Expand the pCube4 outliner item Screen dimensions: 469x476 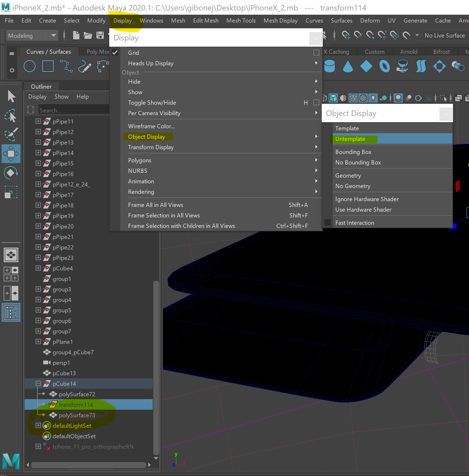click(38, 268)
